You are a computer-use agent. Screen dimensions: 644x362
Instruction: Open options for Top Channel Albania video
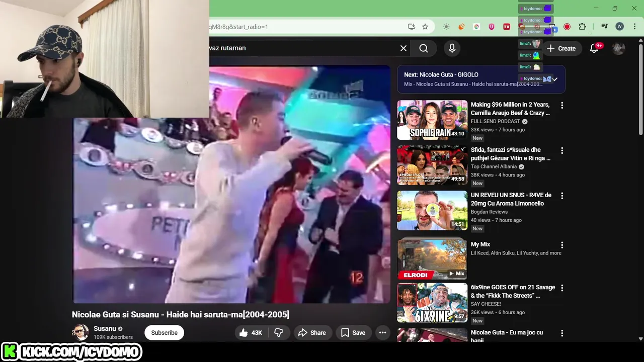[x=562, y=151]
